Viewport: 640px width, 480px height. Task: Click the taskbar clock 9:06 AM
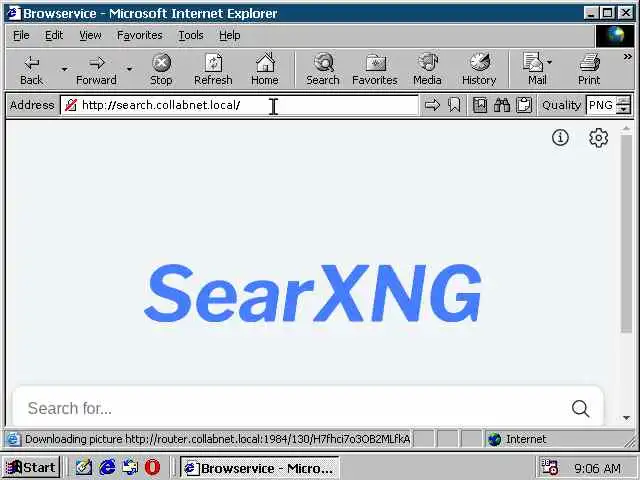tap(597, 468)
